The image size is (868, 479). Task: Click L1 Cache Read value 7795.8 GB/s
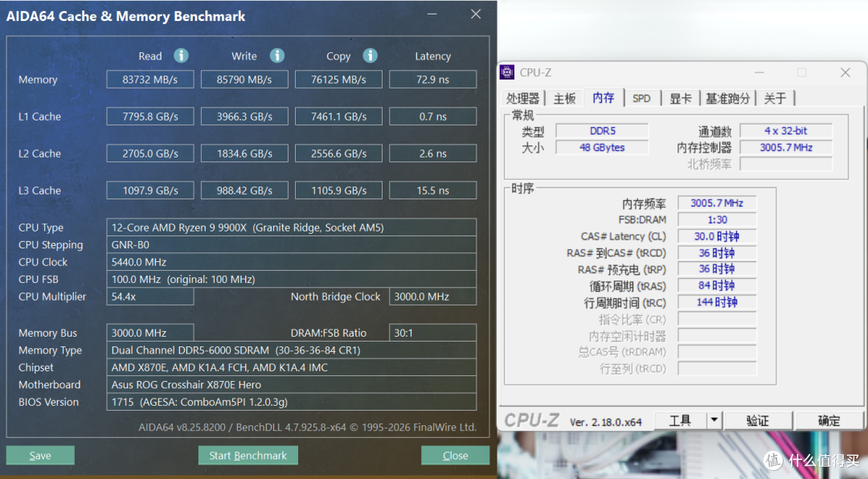click(x=150, y=117)
